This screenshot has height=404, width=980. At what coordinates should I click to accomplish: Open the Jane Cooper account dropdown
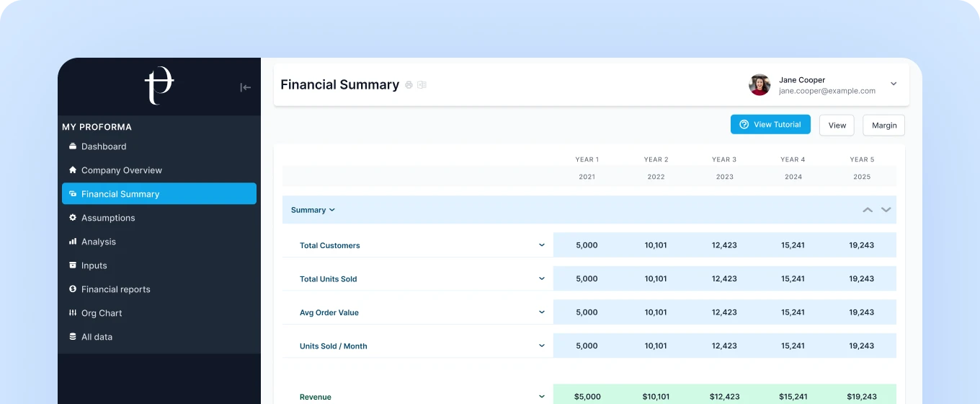click(x=894, y=84)
